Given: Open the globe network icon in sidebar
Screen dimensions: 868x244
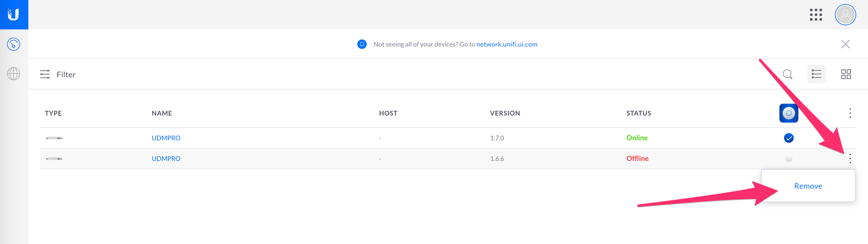Looking at the screenshot, I should pyautogui.click(x=14, y=74).
